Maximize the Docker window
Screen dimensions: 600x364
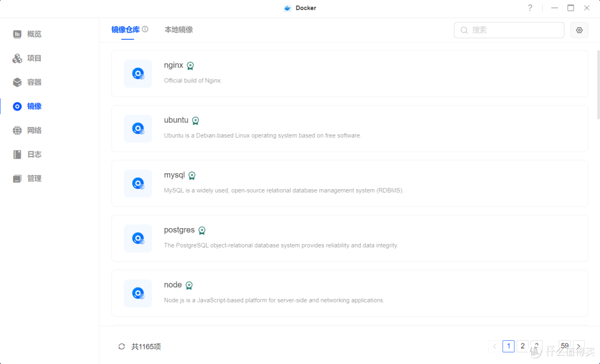(x=571, y=8)
